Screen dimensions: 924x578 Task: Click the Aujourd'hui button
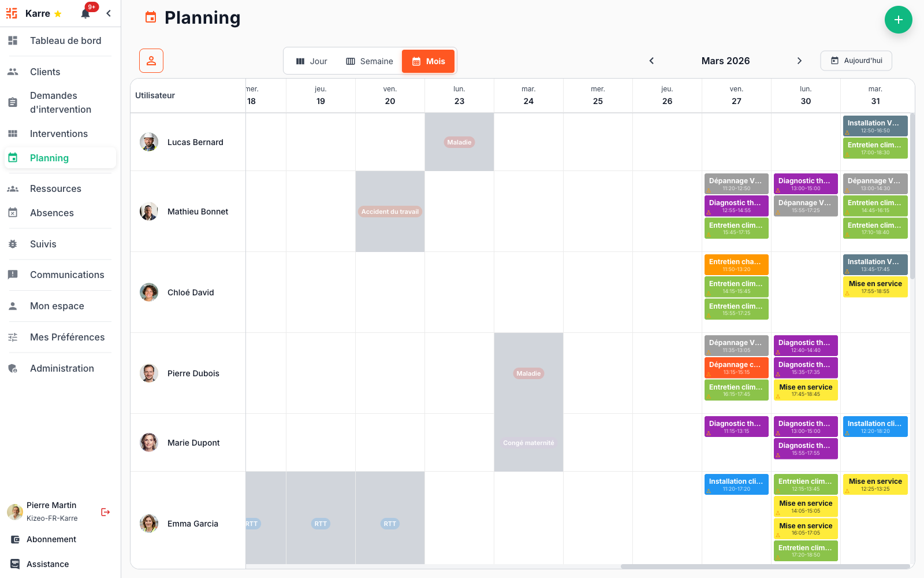pyautogui.click(x=856, y=60)
